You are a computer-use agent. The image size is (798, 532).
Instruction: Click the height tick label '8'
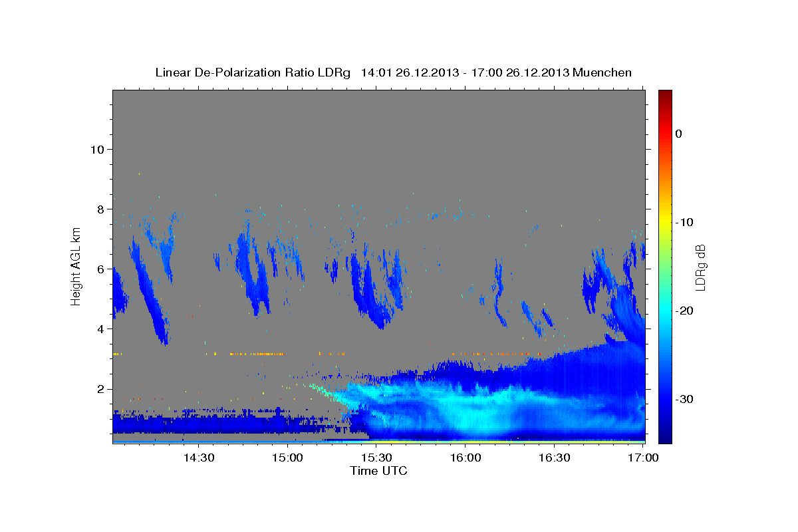tap(100, 209)
